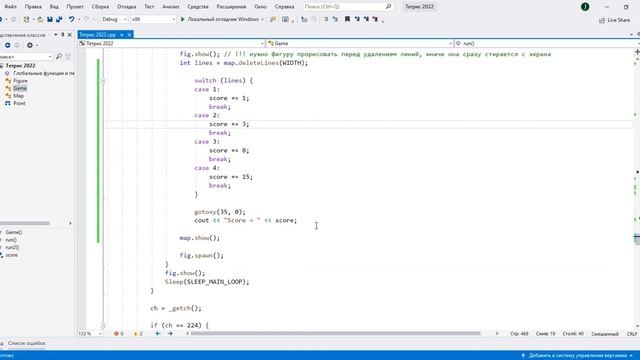
Task: Click the warnings count indicator
Action: tap(138, 333)
